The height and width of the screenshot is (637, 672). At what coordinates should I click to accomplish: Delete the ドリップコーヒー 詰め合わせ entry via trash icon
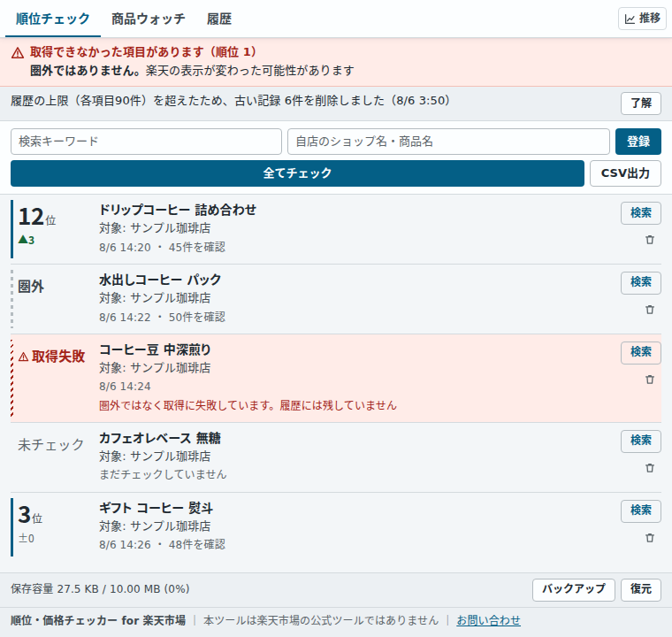(650, 240)
